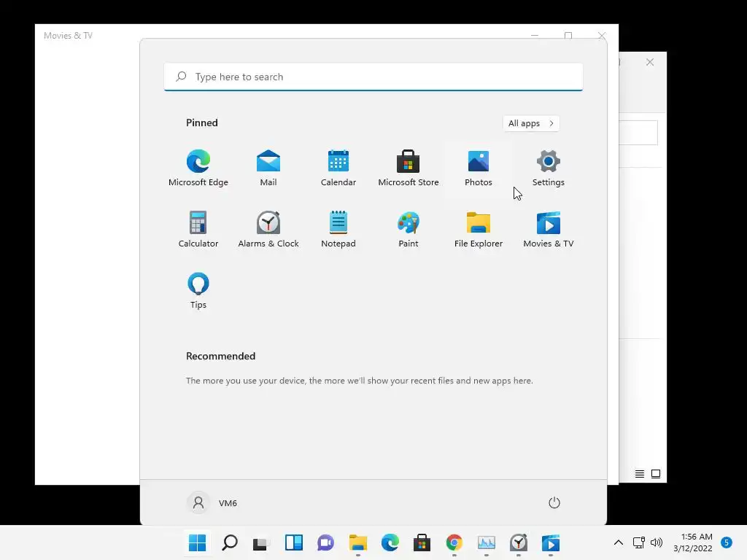This screenshot has height=560, width=747.
Task: Switch to Movies & TV taskbar icon
Action: (x=550, y=542)
